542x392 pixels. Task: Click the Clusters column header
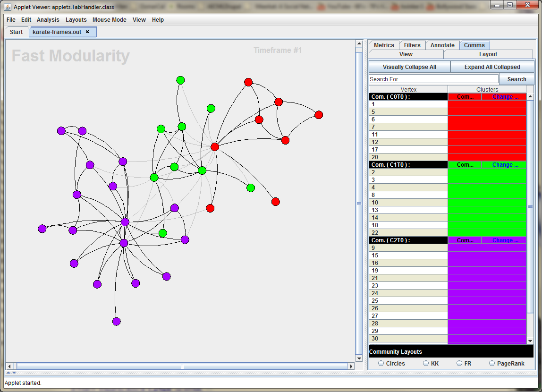tap(487, 90)
